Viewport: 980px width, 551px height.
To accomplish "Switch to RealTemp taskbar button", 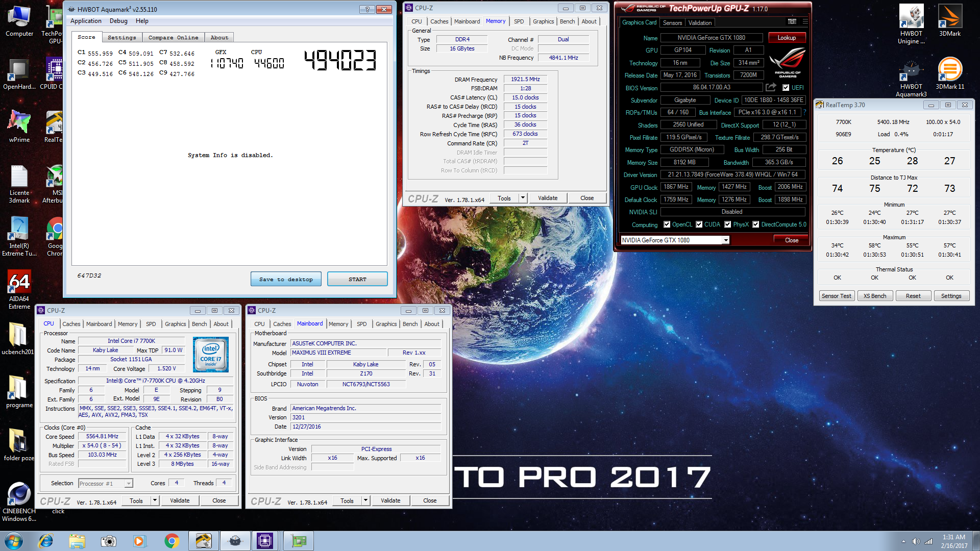I will coord(203,541).
